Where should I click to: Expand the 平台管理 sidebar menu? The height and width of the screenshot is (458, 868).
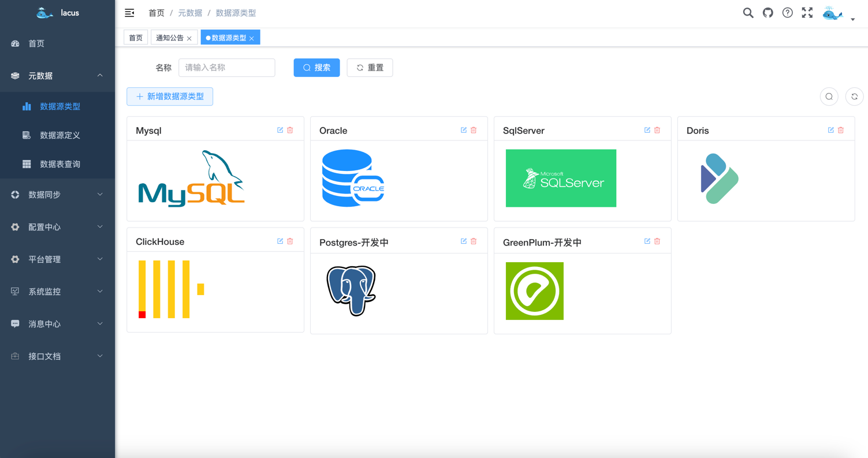point(57,259)
